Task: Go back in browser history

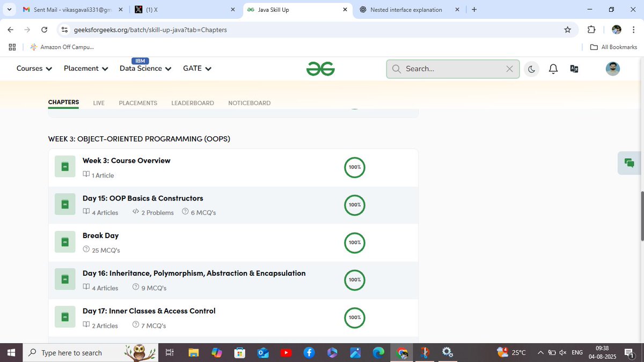Action: tap(10, 29)
